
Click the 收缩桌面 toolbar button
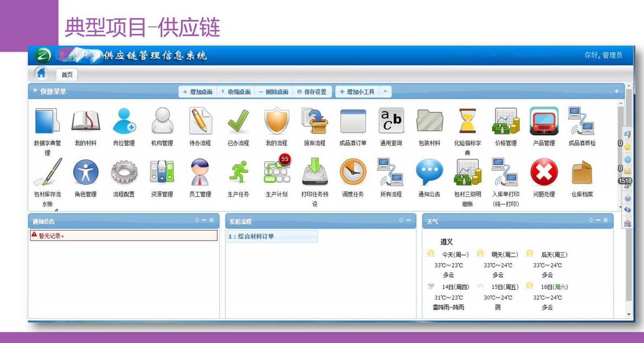pyautogui.click(x=236, y=92)
